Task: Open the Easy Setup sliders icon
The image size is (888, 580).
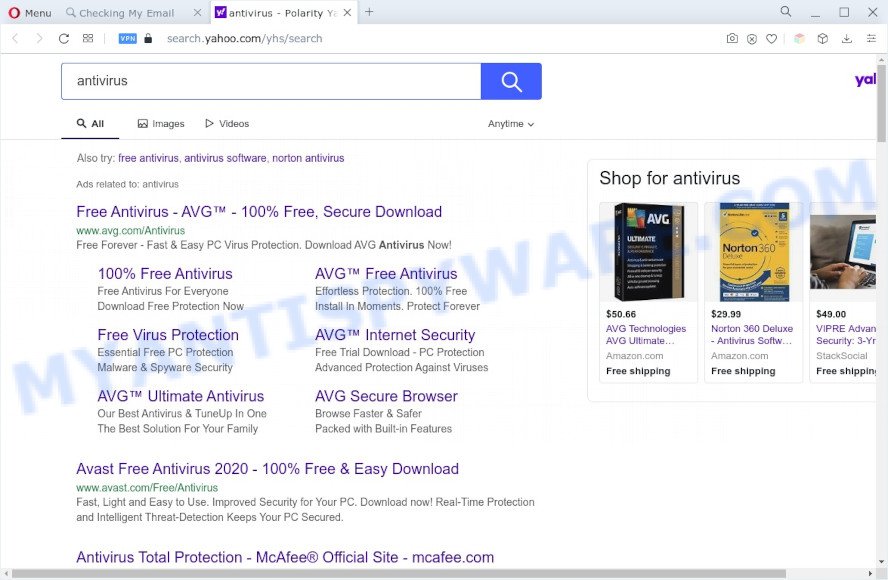Action: (x=871, y=39)
